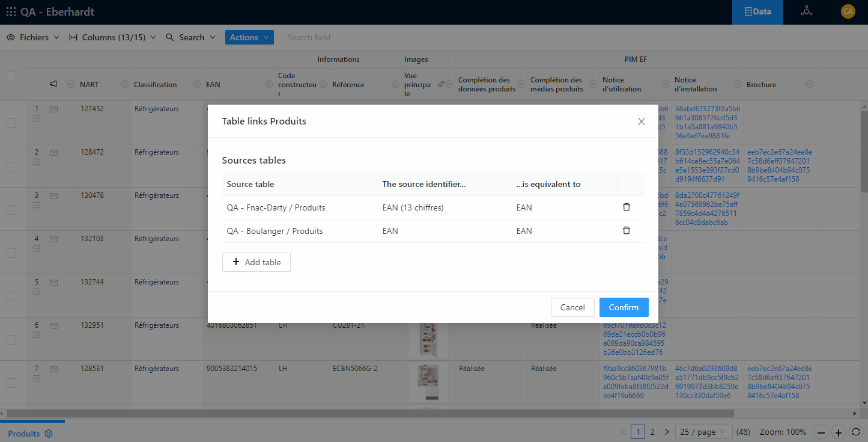This screenshot has height=442, width=868.
Task: Check the checkbox for row 6
Action: click(11, 340)
